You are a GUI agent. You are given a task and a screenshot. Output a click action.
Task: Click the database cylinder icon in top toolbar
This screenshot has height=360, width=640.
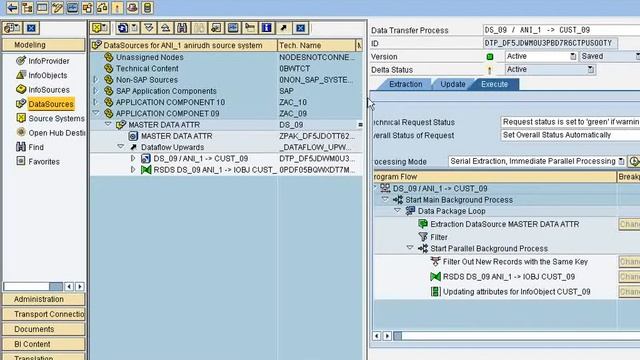[147, 7]
